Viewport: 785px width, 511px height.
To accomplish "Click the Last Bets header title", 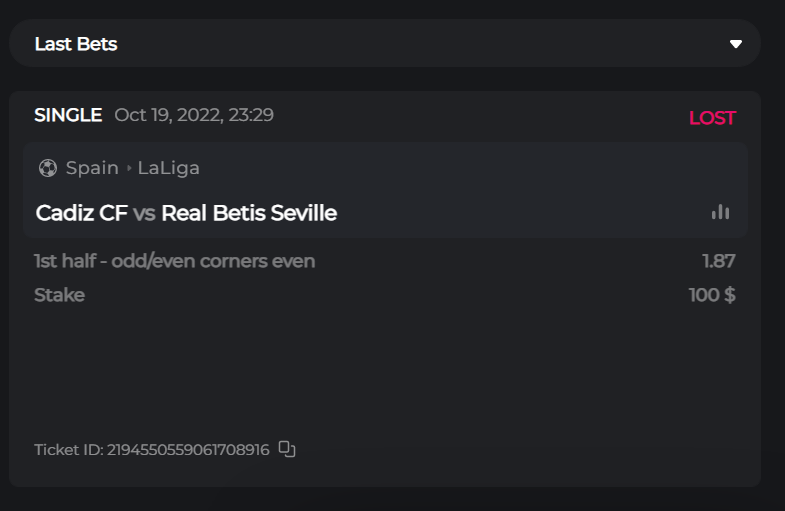I will (76, 44).
